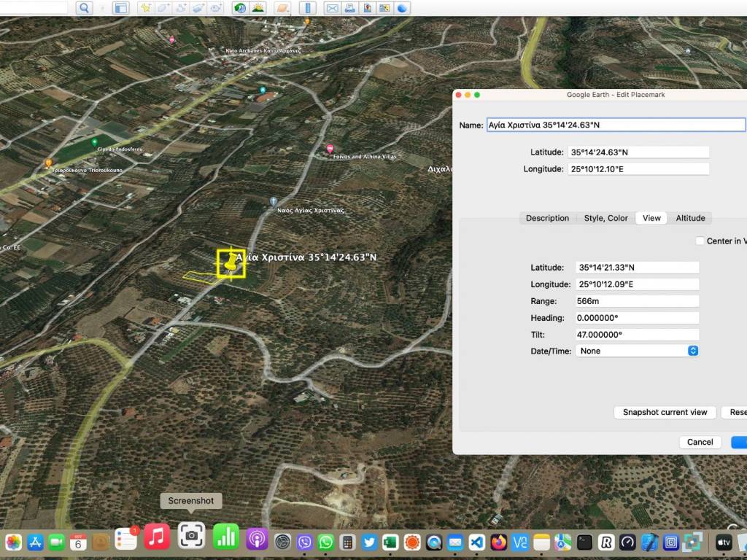Screen dimensions: 747x560
Task: Click the search magnifier button in toolbar
Action: click(85, 8)
